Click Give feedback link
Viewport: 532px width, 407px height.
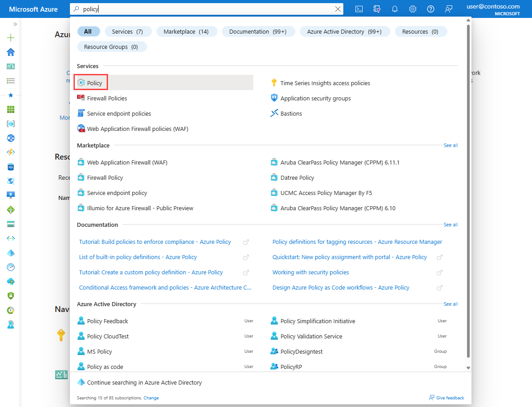[446, 398]
